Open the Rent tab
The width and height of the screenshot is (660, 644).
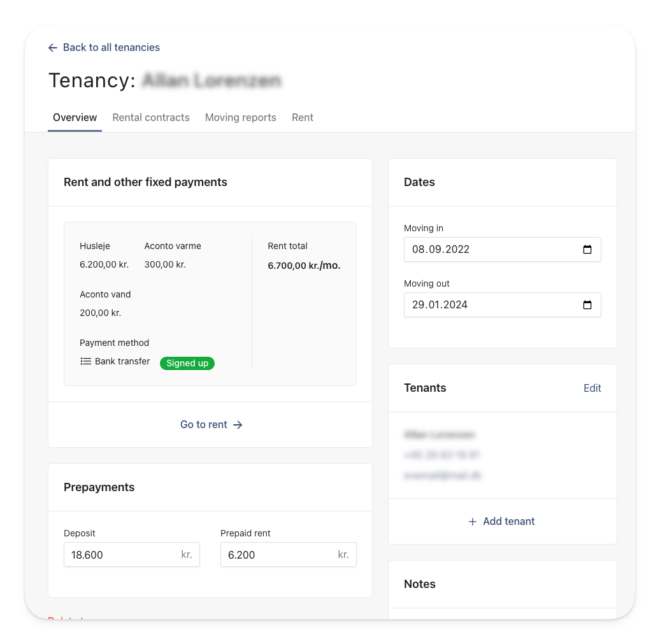302,117
